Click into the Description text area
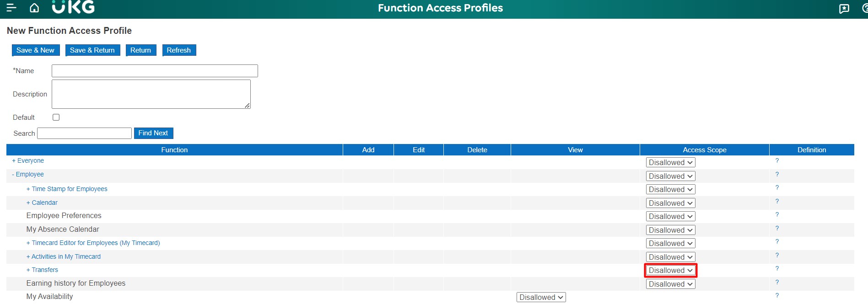 pyautogui.click(x=151, y=94)
